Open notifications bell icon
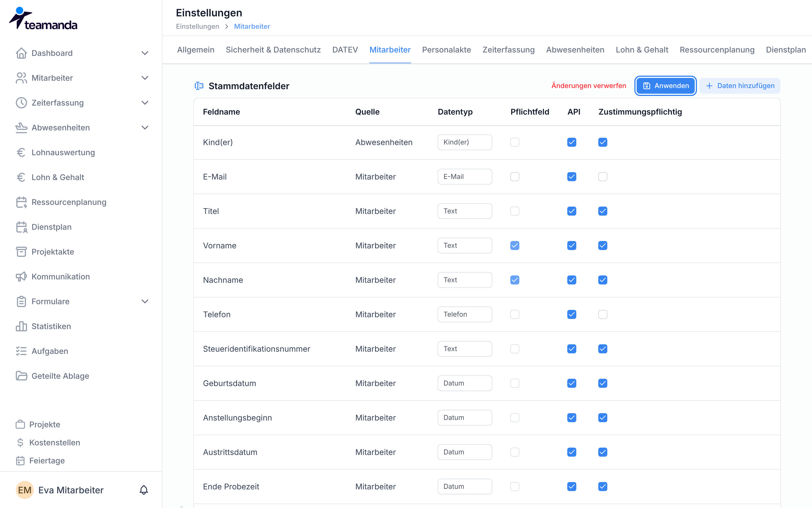Screen dimensions: 812x508 click(144, 490)
